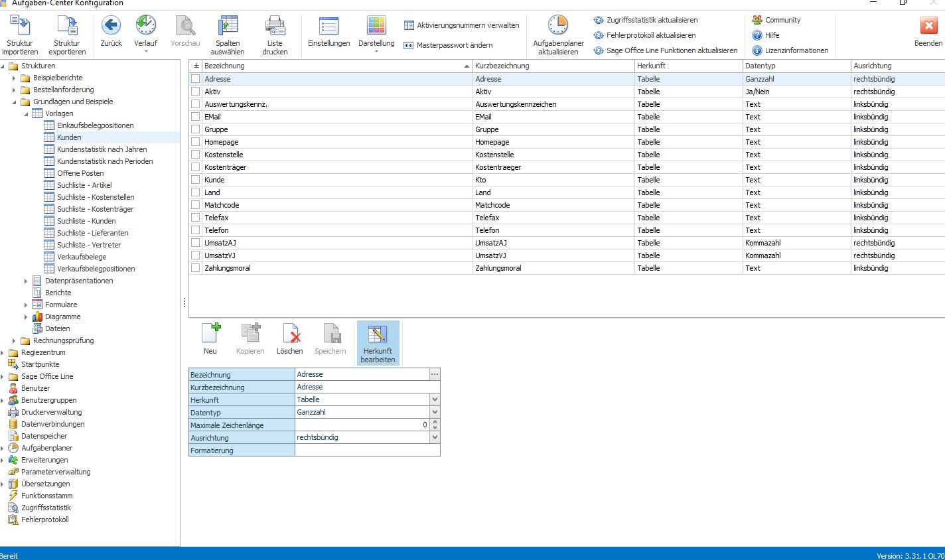The image size is (945, 560).
Task: Click Sage Office Line Funktionen aktualisieren
Action: (665, 50)
